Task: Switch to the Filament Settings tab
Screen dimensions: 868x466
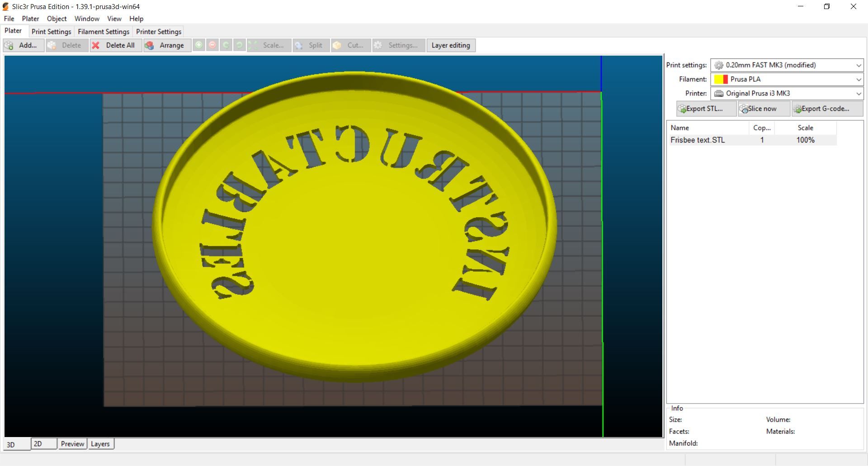Action: (103, 32)
